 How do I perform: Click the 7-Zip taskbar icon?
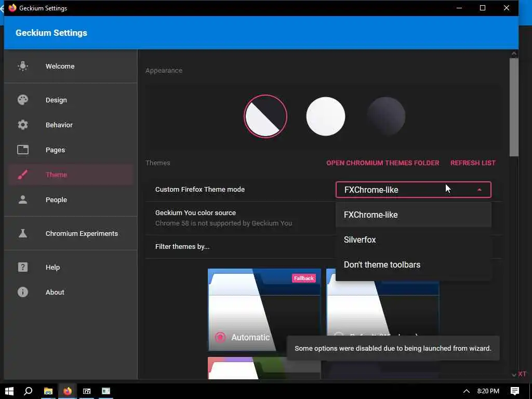(87, 391)
